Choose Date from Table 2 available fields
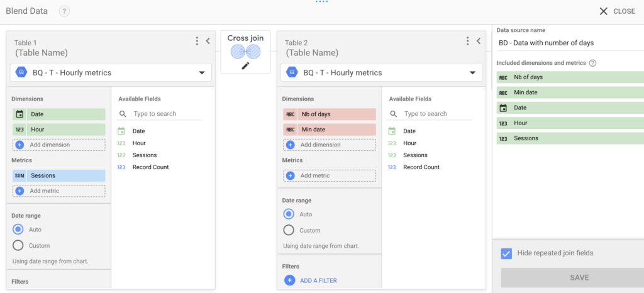This screenshot has width=644, height=293. [409, 131]
